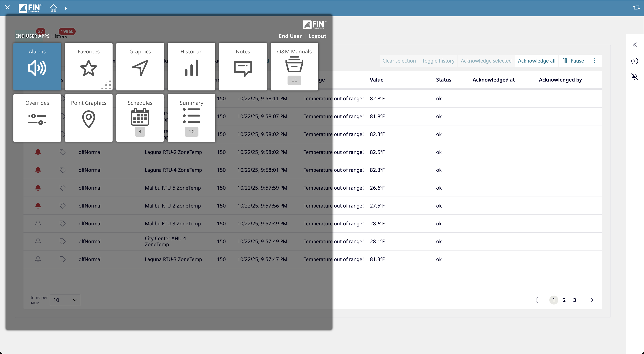Toggle bell on Laguna RTU-2 ZoneTemp row

(x=38, y=152)
